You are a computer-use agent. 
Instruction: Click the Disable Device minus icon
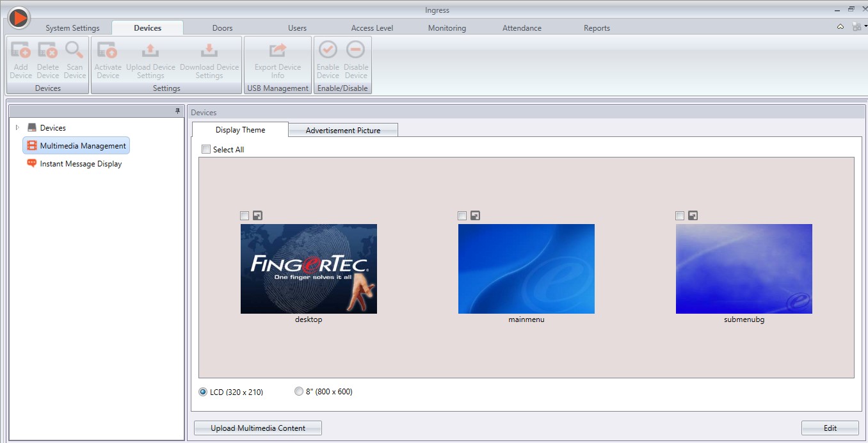click(355, 49)
